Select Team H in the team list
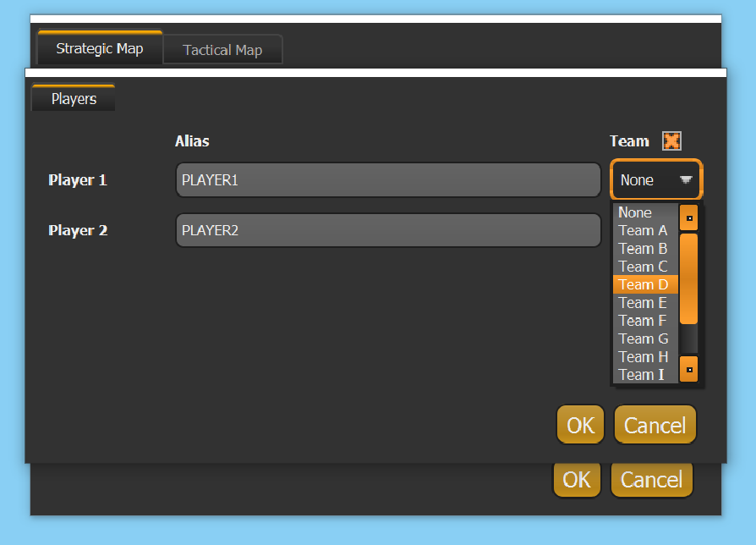Screen dimensions: 756x545 tap(643, 356)
